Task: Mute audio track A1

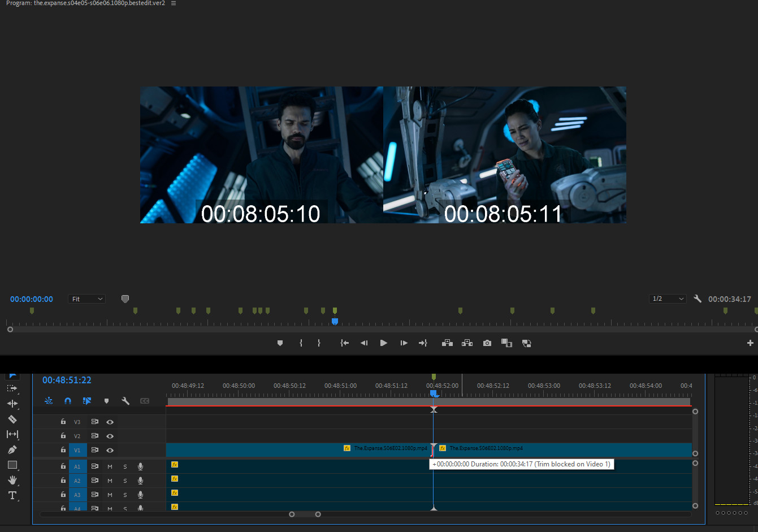Action: point(110,466)
